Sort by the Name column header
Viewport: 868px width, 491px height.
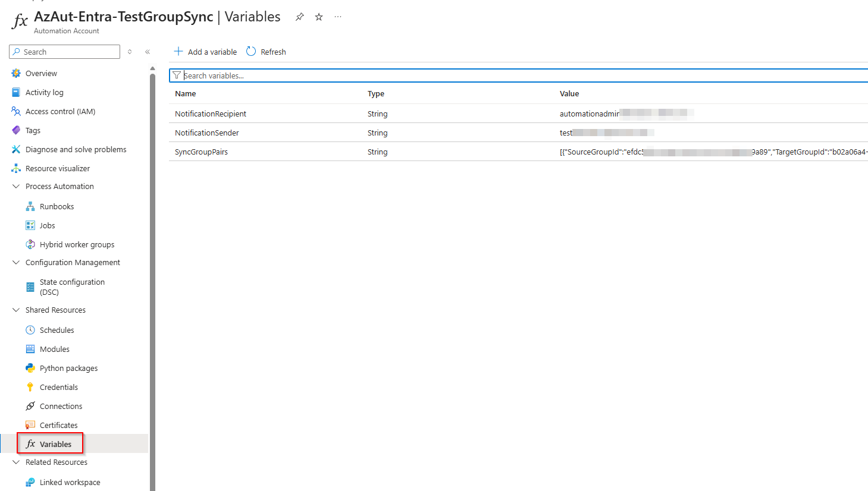[185, 93]
